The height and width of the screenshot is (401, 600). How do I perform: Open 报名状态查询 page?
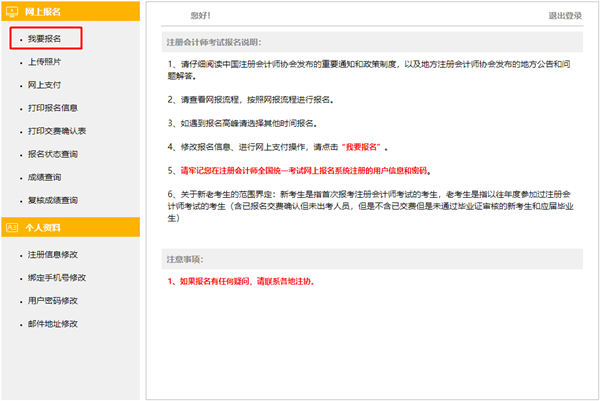click(x=53, y=154)
